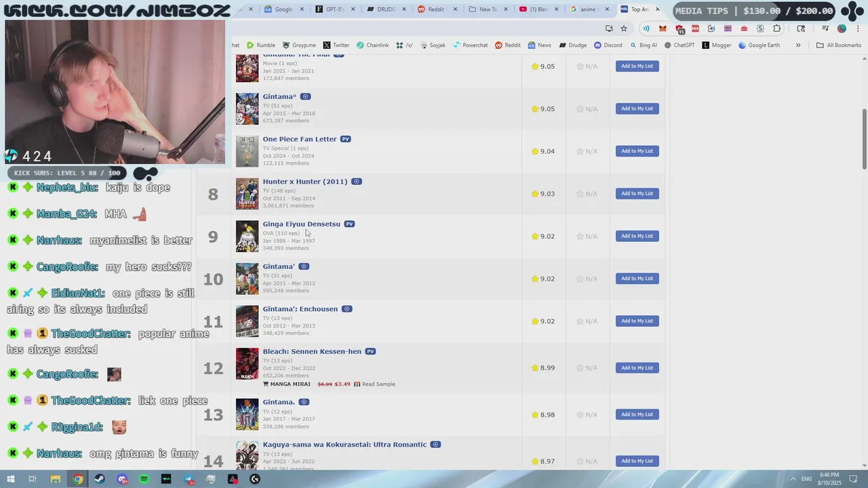
Task: Open Spotify from the taskbar
Action: click(144, 479)
